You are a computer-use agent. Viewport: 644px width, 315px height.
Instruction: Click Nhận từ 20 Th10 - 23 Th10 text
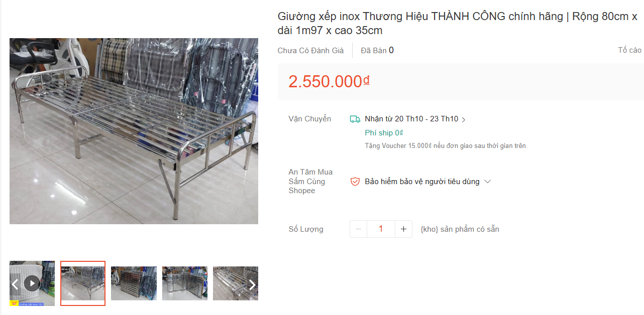[411, 119]
